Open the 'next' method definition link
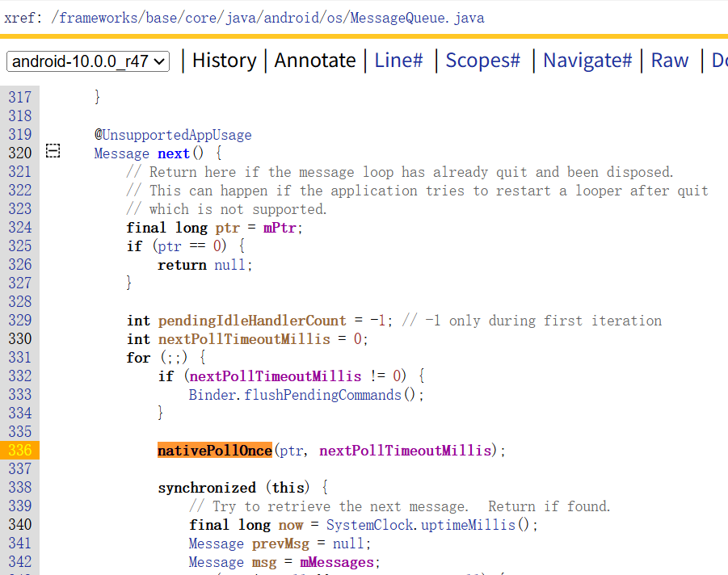Image resolution: width=728 pixels, height=575 pixels. (174, 153)
